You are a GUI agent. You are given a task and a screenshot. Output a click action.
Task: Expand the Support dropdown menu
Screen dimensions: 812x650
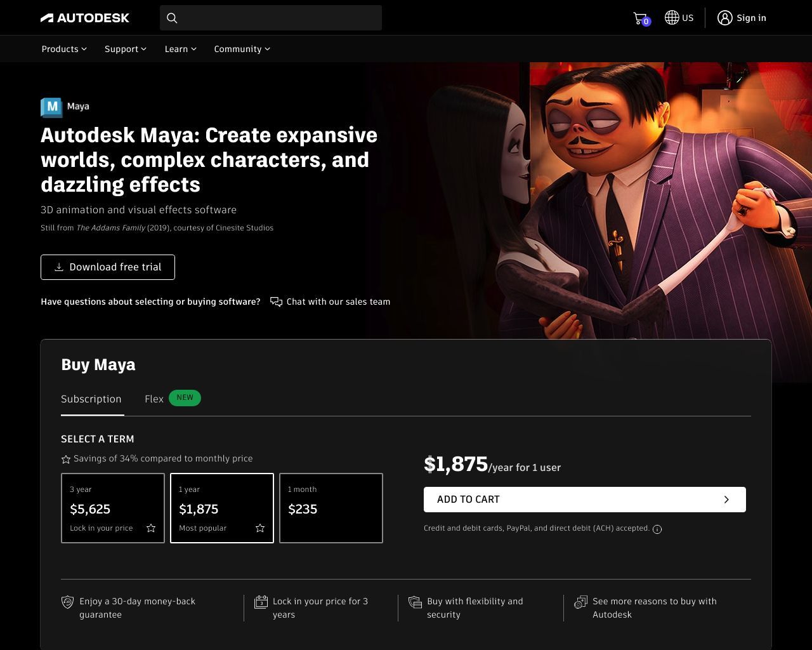tap(125, 49)
